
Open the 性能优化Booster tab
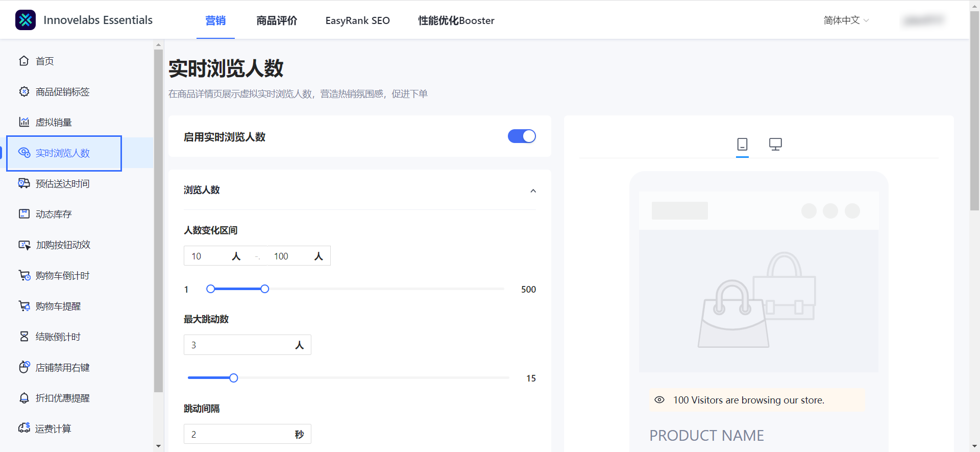tap(456, 20)
